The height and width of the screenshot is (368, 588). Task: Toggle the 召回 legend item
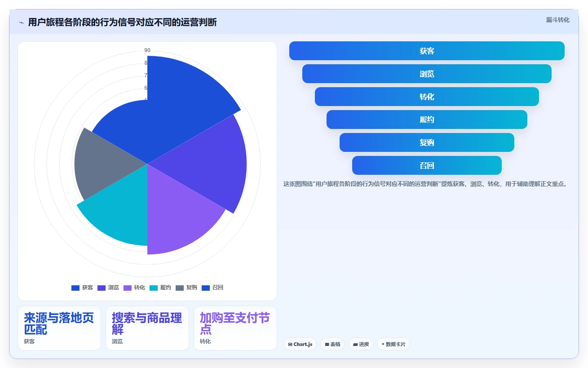point(212,288)
